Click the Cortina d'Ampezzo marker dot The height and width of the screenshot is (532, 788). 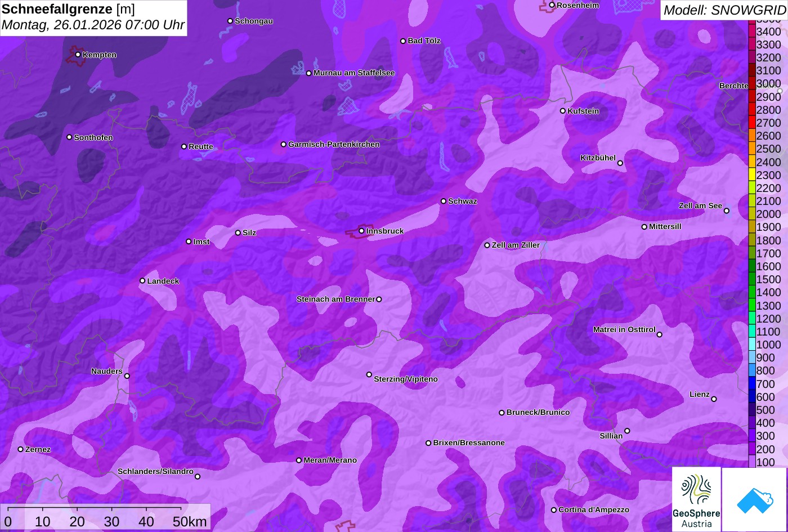(554, 510)
